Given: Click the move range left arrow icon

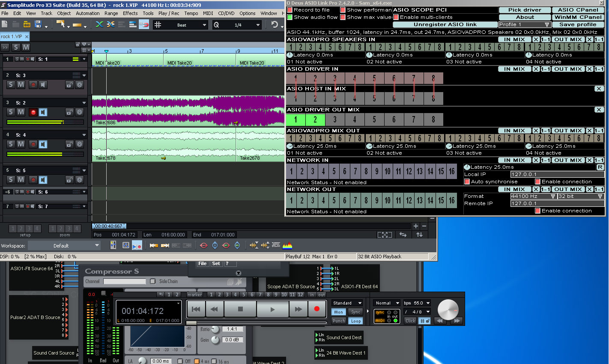Looking at the screenshot, I should 154,245.
